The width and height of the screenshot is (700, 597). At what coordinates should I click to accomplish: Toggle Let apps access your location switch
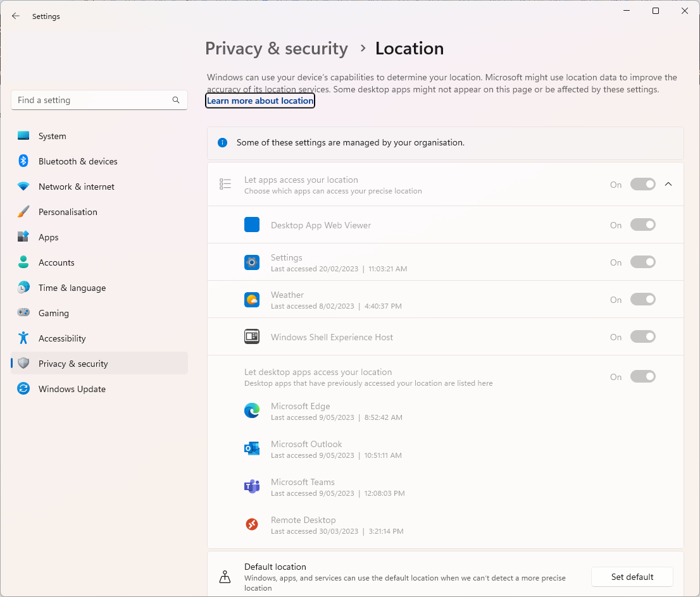pyautogui.click(x=643, y=184)
